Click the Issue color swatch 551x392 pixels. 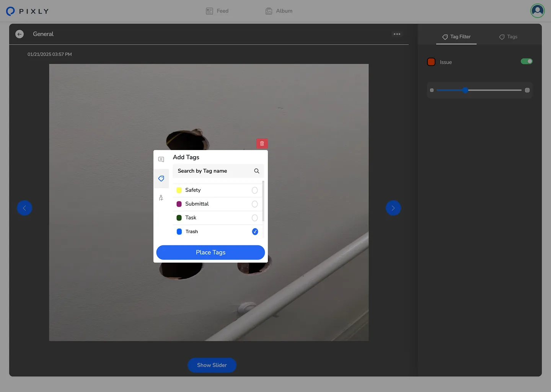(x=431, y=62)
